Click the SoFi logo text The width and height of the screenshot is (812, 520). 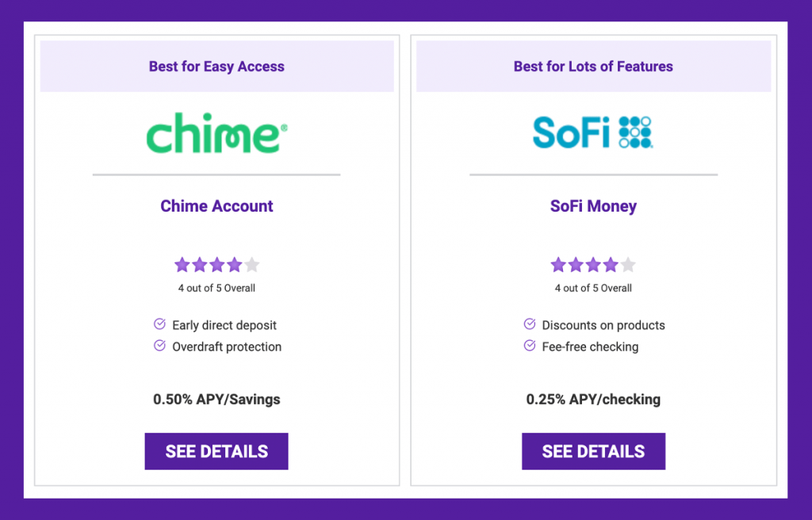(571, 132)
